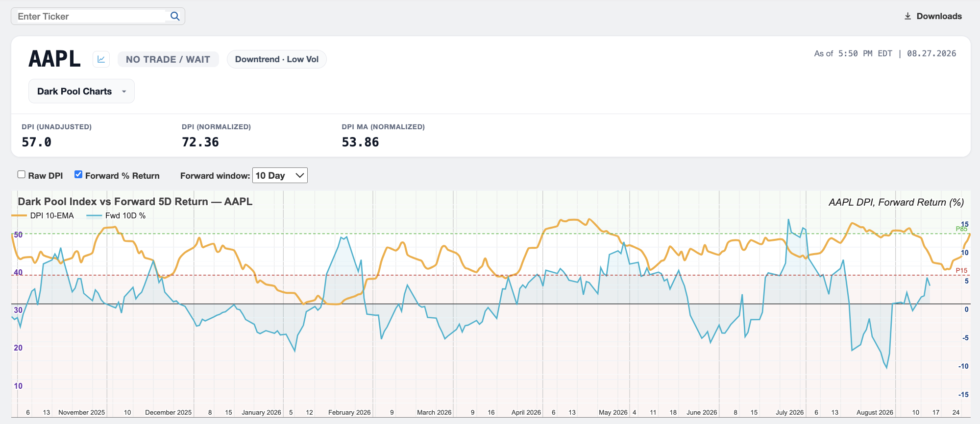Click the July 2026 axis marker
Screen dimensions: 980x424
coord(789,412)
